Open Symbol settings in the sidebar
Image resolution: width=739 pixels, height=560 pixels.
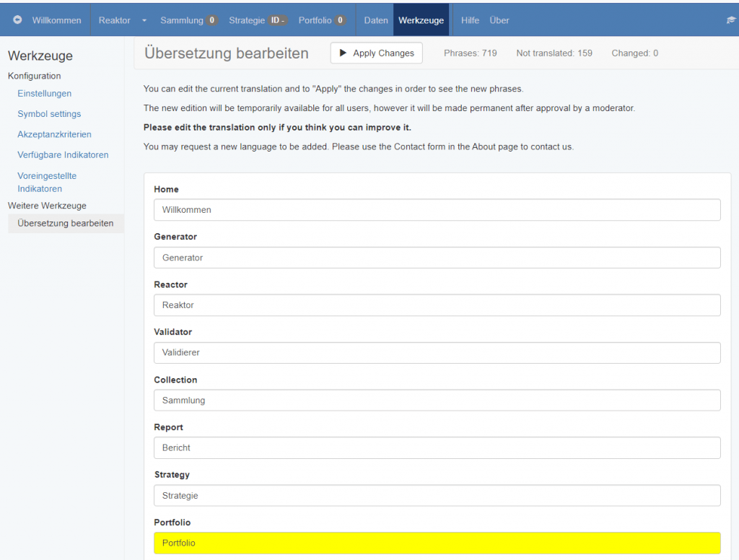point(49,114)
